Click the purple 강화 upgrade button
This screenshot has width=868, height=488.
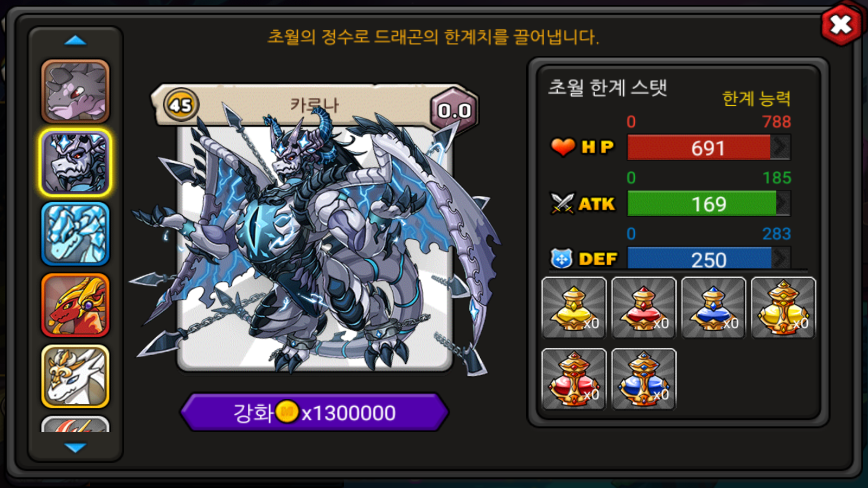315,413
